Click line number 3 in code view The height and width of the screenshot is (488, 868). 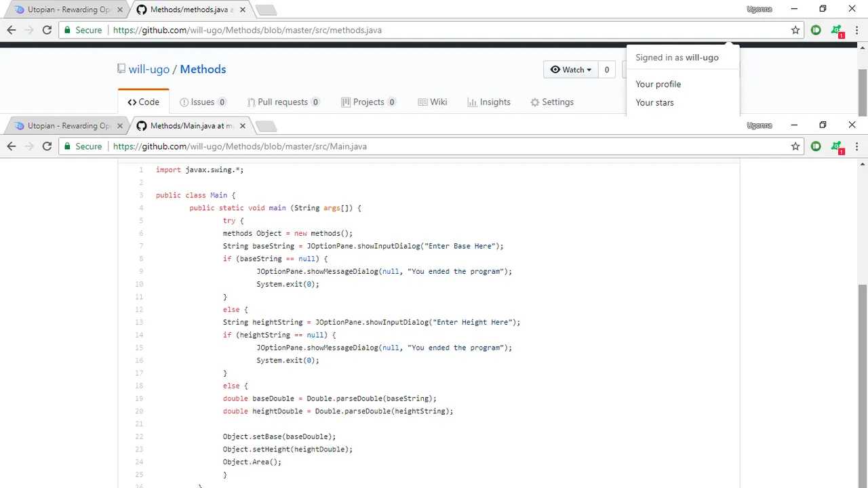point(141,195)
